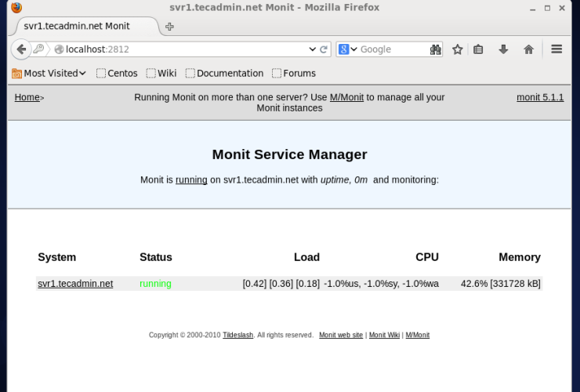
Task: Open the downloads arrow icon
Action: pyautogui.click(x=503, y=49)
